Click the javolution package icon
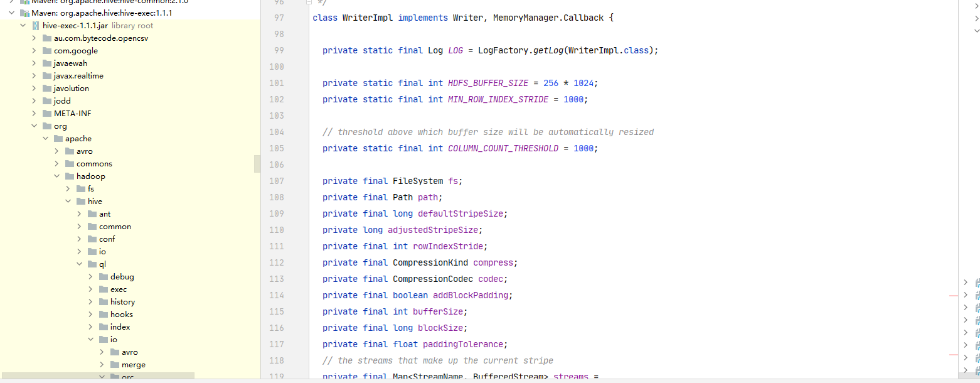Image resolution: width=980 pixels, height=383 pixels. tap(46, 88)
